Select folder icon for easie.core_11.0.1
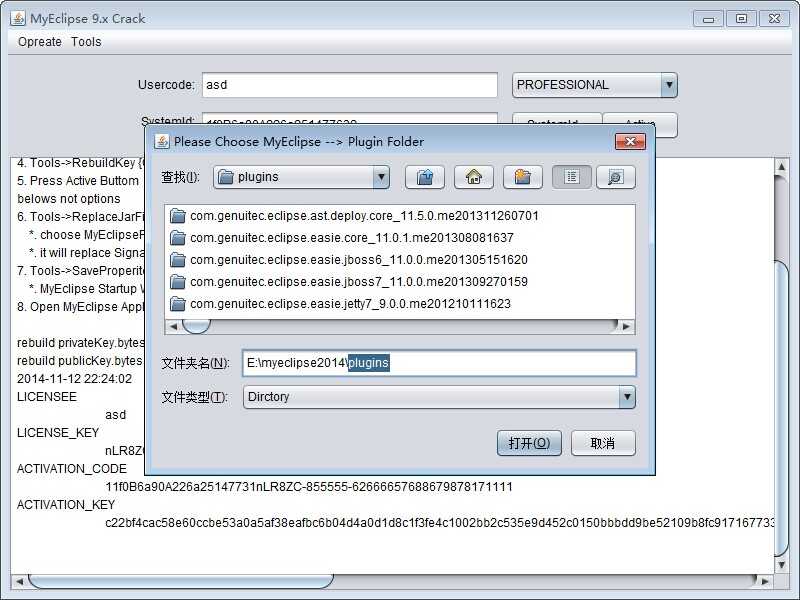Image resolution: width=800 pixels, height=600 pixels. tap(178, 238)
